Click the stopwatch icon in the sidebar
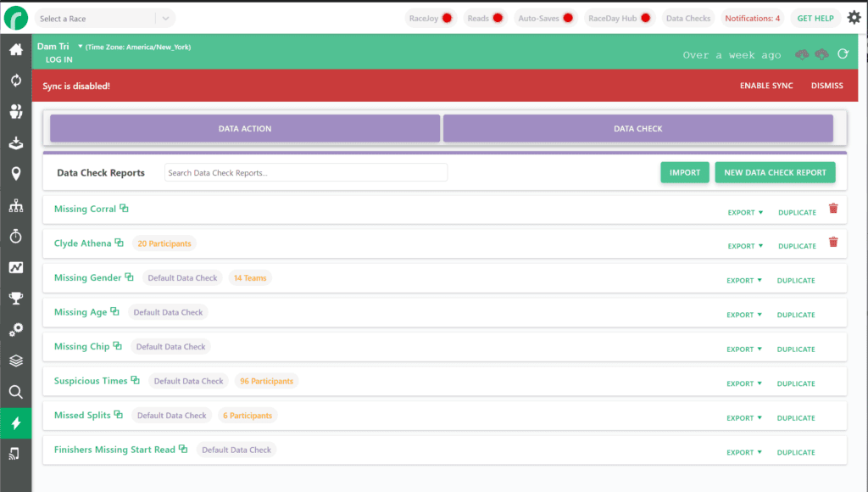Screen dimensions: 868x492 (x=15, y=237)
